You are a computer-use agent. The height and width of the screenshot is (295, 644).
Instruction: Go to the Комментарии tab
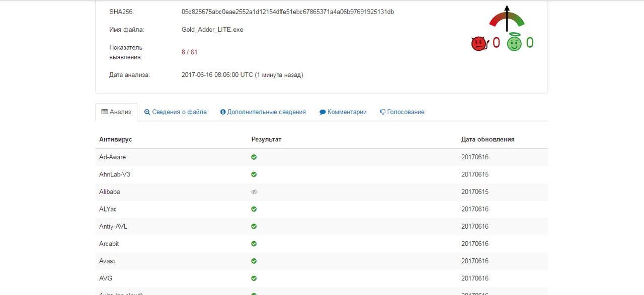coord(343,112)
